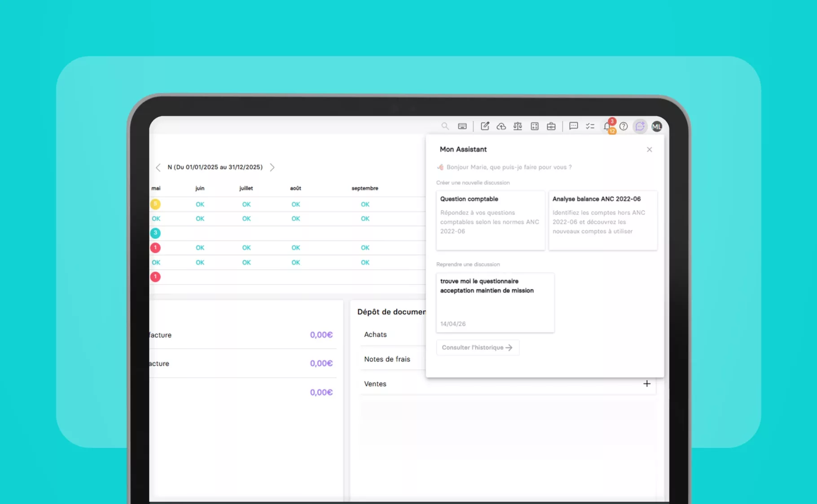Open the chat message bubble icon
This screenshot has height=504, width=817.
(573, 126)
